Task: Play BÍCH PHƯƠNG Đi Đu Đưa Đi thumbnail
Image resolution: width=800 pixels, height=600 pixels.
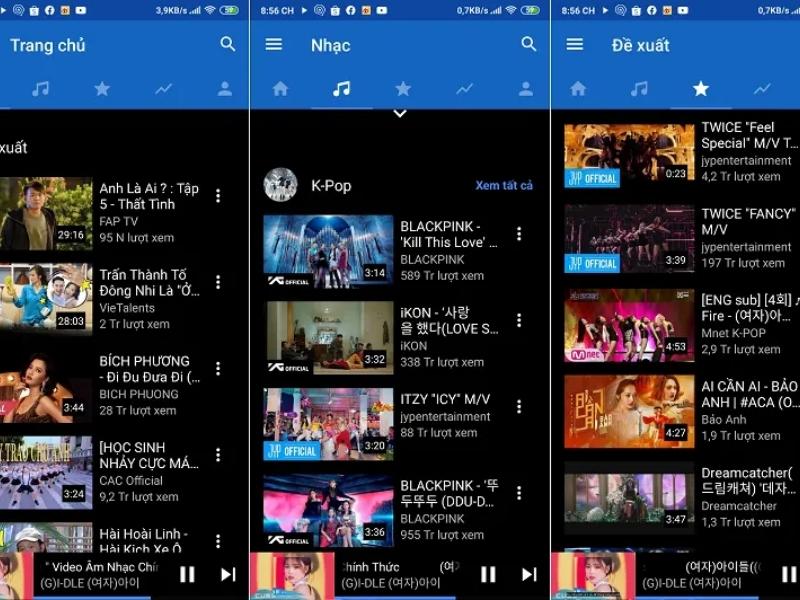Action: (46, 386)
